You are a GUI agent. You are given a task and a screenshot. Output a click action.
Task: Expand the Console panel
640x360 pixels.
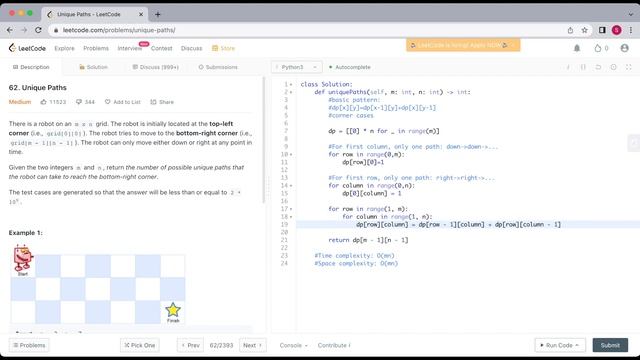click(293, 345)
